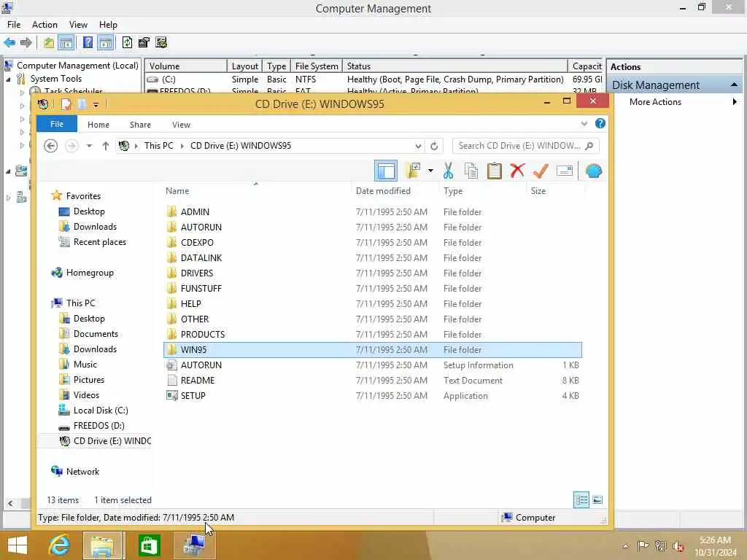Click Computer Management back arrow toolbar icon

tap(9, 42)
